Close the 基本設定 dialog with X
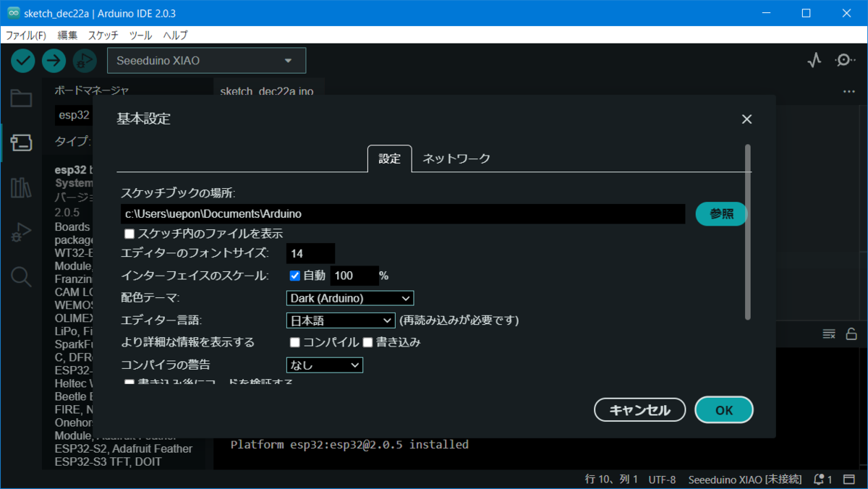 click(x=746, y=119)
